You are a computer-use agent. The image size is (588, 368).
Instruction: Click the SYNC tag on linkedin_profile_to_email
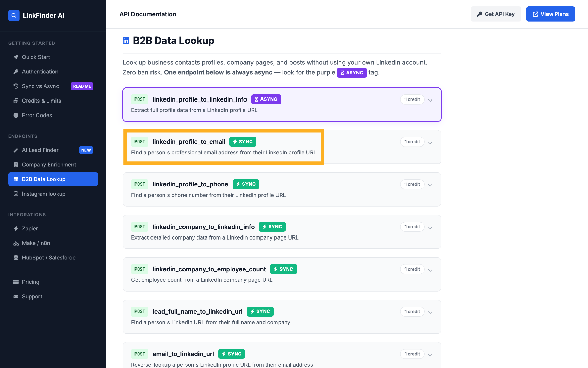[243, 142]
